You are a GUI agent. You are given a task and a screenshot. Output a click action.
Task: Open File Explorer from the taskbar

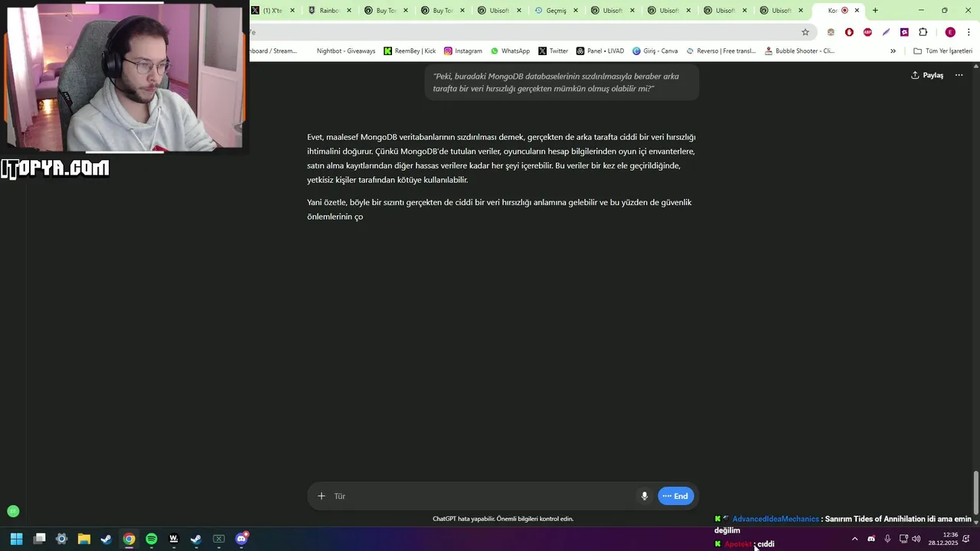[x=84, y=539]
